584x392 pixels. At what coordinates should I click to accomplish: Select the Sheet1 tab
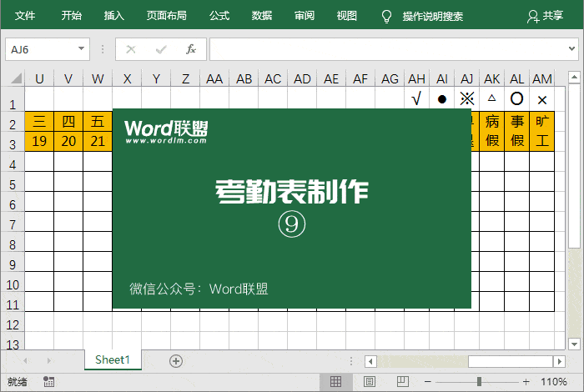pos(113,359)
